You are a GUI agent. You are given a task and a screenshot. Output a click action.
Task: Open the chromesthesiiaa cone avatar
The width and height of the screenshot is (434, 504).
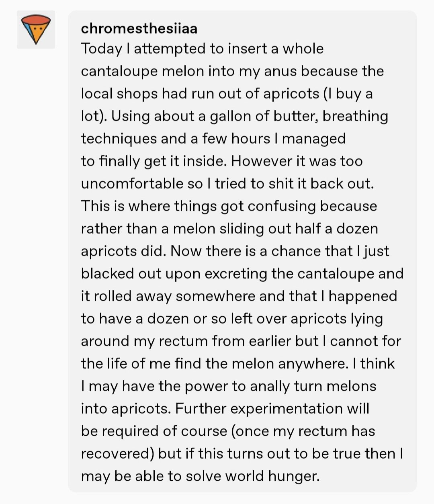[36, 29]
